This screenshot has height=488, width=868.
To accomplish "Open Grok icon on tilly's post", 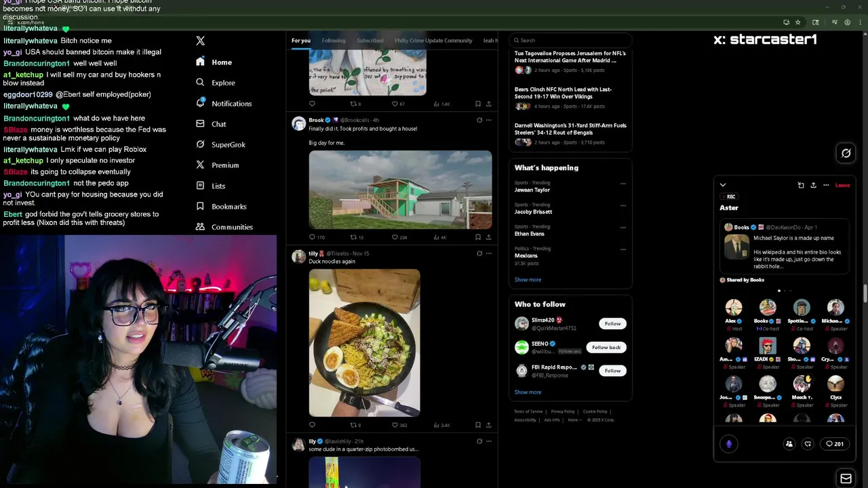I will pyautogui.click(x=479, y=253).
